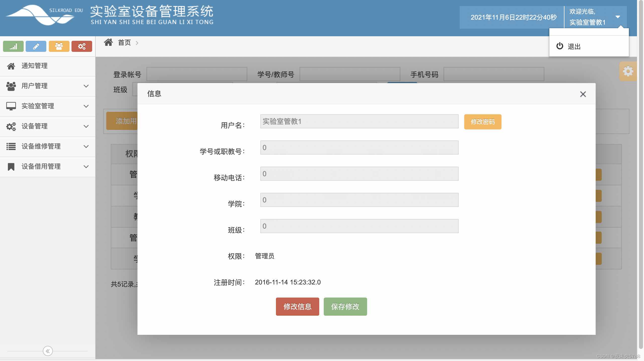Viewport: 644px width, 361px height.
Task: Click the home icon in breadcrumb
Action: [x=108, y=42]
